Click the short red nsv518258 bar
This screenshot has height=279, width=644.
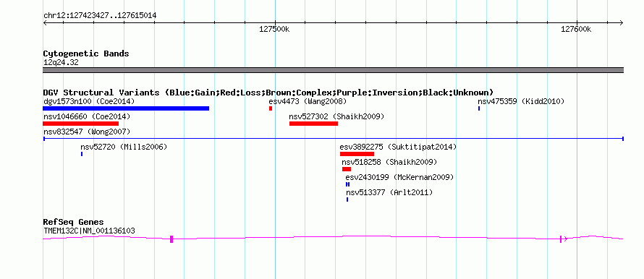coord(347,169)
